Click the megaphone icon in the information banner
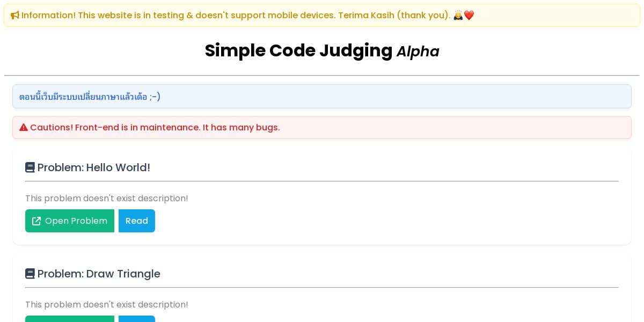644x322 pixels. click(15, 16)
